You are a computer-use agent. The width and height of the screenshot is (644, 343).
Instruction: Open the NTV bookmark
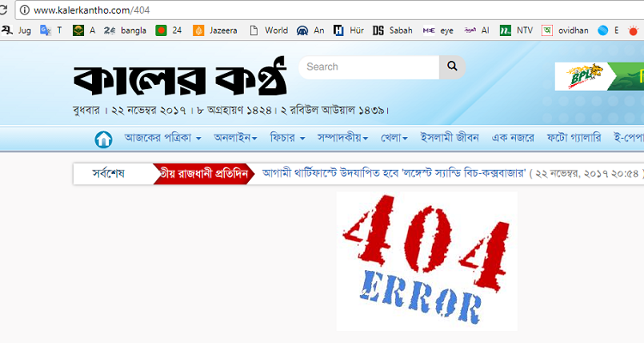[517, 30]
